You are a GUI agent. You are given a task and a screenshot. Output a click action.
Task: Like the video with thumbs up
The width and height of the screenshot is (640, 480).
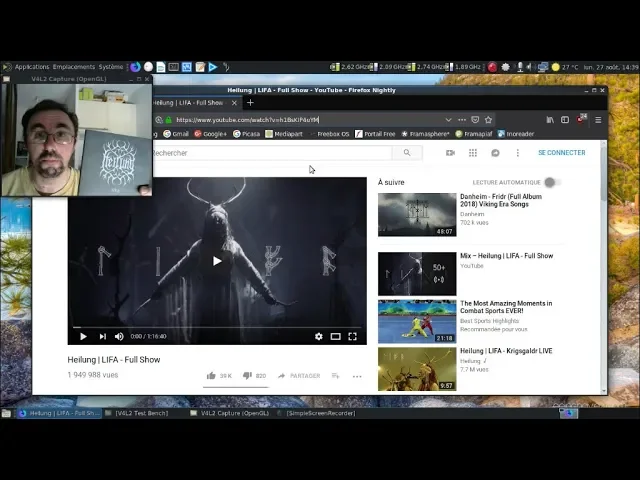tap(211, 376)
